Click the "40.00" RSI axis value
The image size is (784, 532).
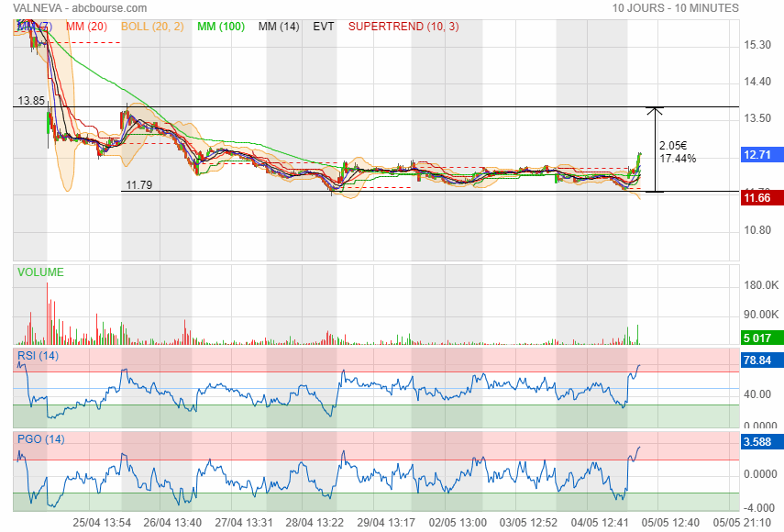(757, 394)
